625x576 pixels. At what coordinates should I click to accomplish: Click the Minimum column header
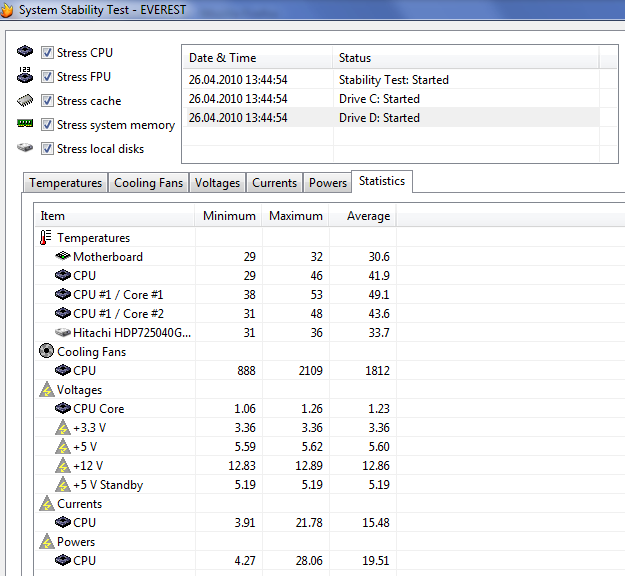(x=229, y=216)
